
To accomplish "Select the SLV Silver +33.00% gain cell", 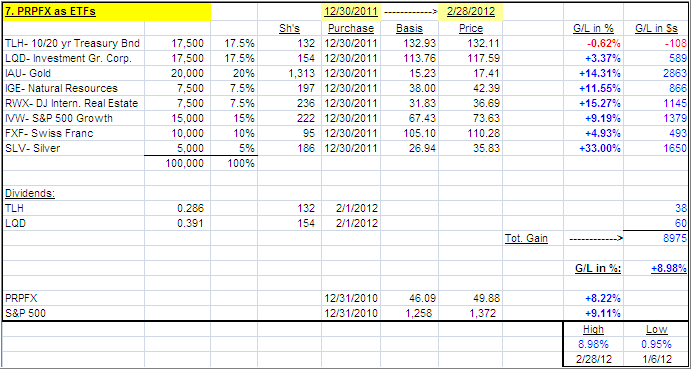I will coord(593,149).
